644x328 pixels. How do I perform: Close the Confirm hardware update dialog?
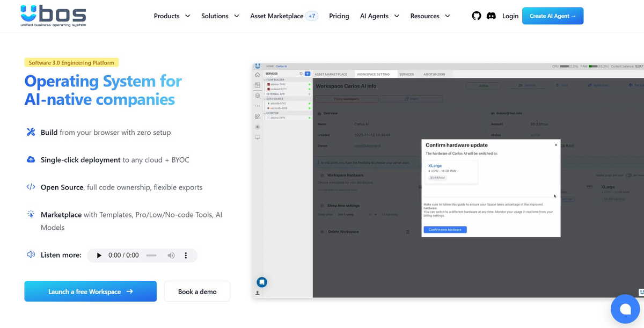click(x=555, y=145)
